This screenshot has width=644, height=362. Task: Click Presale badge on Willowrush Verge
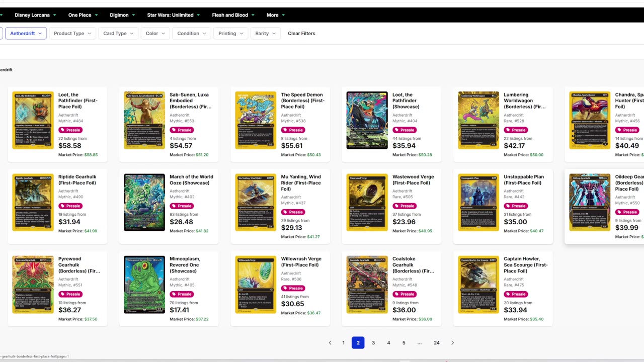[293, 289]
